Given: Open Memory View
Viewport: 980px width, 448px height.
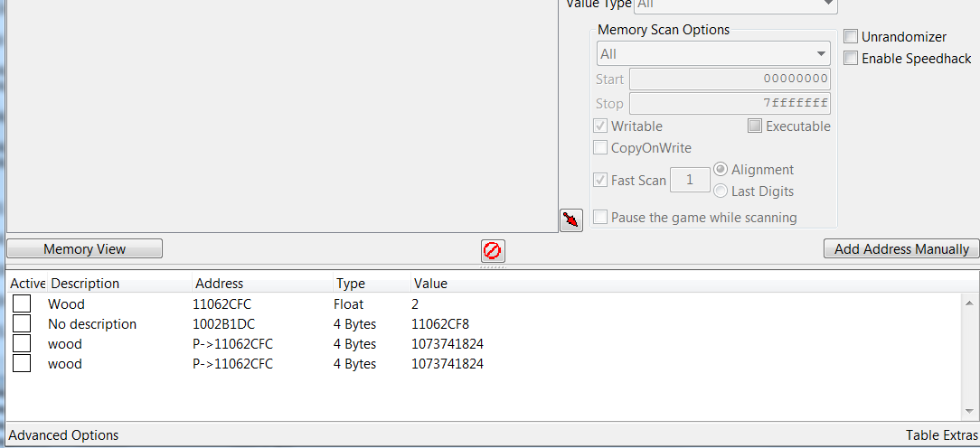Looking at the screenshot, I should pyautogui.click(x=85, y=249).
